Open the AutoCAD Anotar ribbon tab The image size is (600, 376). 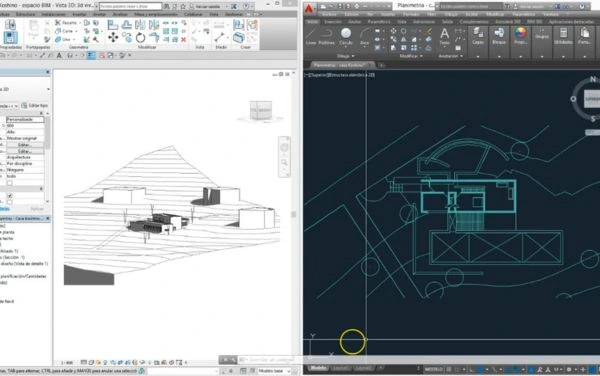click(x=354, y=22)
